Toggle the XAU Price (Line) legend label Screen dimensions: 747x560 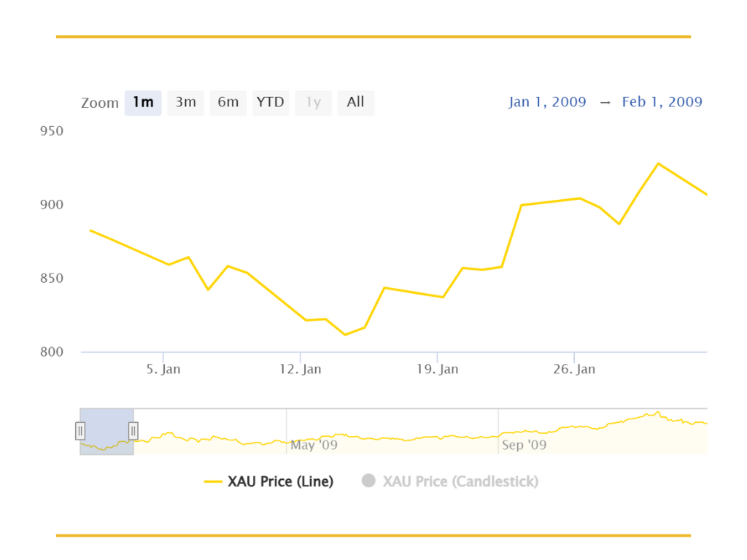click(280, 481)
